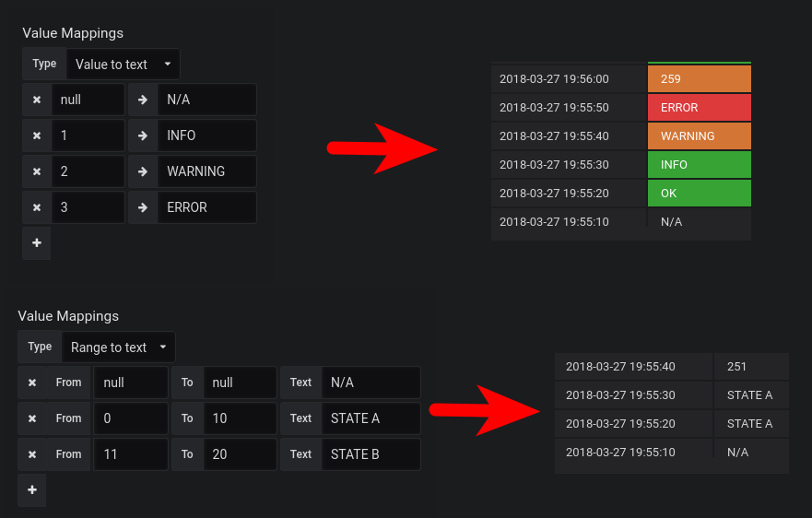Edit the WARNING text field

click(x=206, y=171)
